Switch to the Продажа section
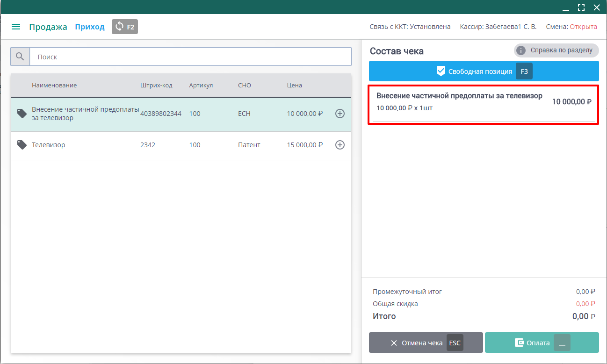This screenshot has width=607, height=364. click(48, 27)
